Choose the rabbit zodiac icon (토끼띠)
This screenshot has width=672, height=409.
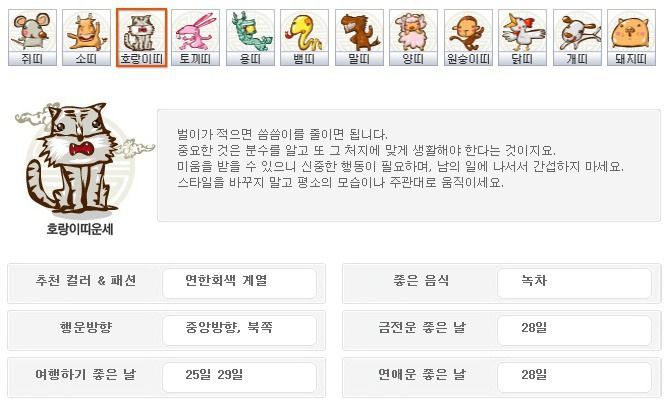pyautogui.click(x=195, y=37)
